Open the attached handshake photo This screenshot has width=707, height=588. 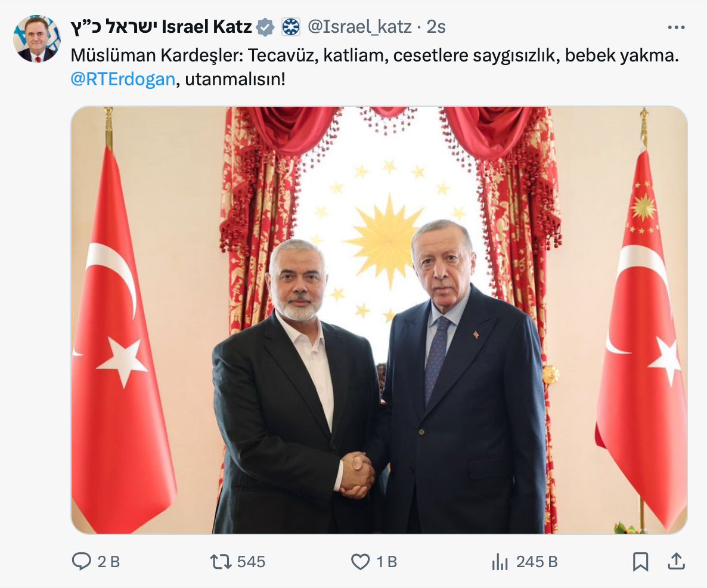(x=379, y=320)
